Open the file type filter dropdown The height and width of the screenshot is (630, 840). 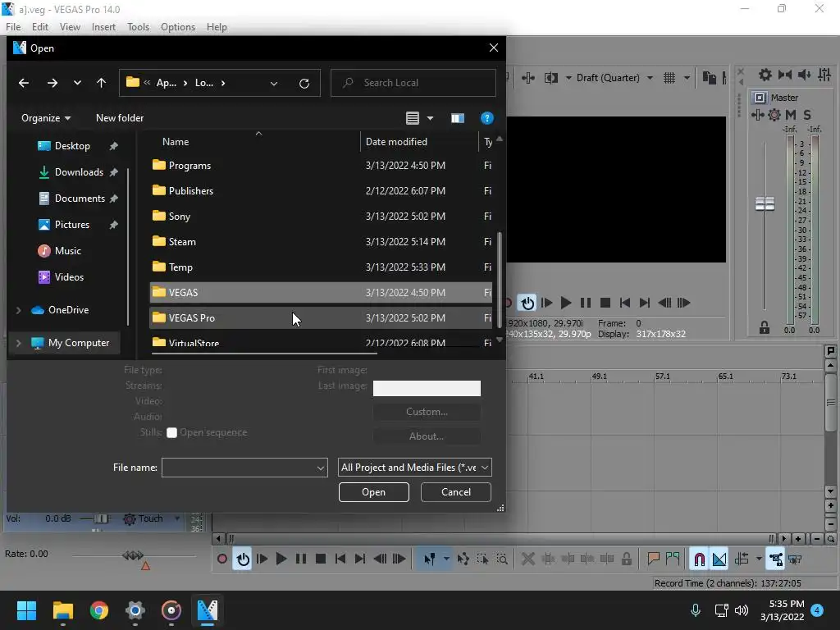pyautogui.click(x=414, y=468)
